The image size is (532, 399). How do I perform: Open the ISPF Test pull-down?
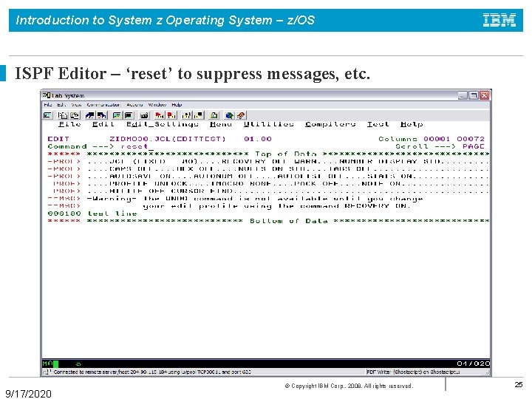click(x=378, y=124)
